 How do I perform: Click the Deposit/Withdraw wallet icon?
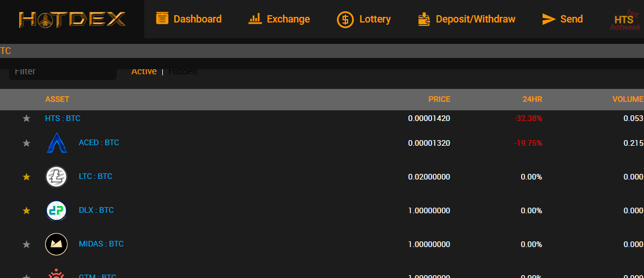424,19
